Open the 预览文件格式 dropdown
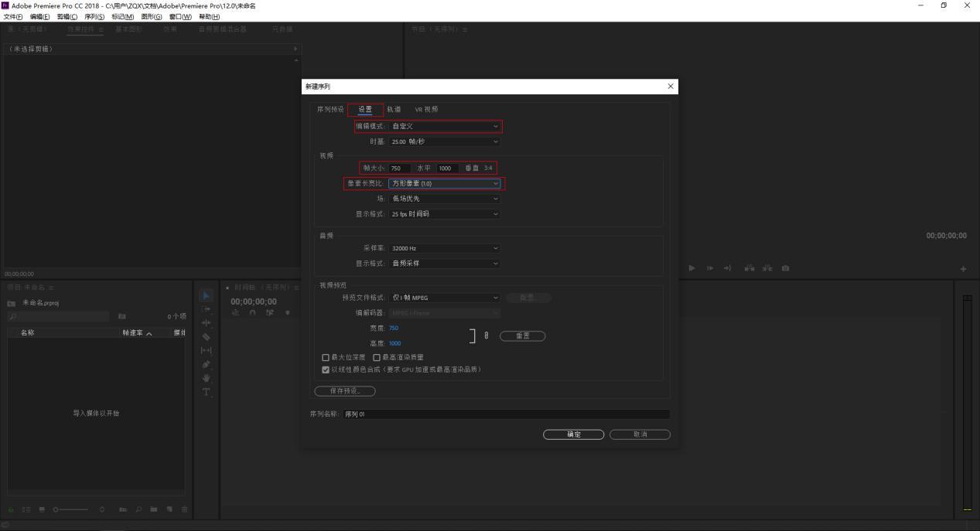 click(445, 298)
